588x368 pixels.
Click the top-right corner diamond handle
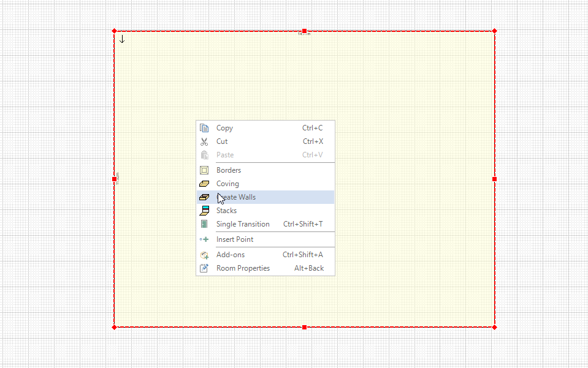pos(495,31)
